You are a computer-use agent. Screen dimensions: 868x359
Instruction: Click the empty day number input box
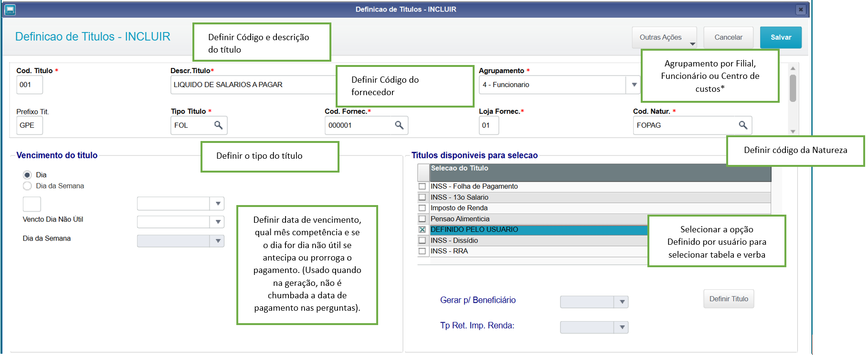[32, 204]
